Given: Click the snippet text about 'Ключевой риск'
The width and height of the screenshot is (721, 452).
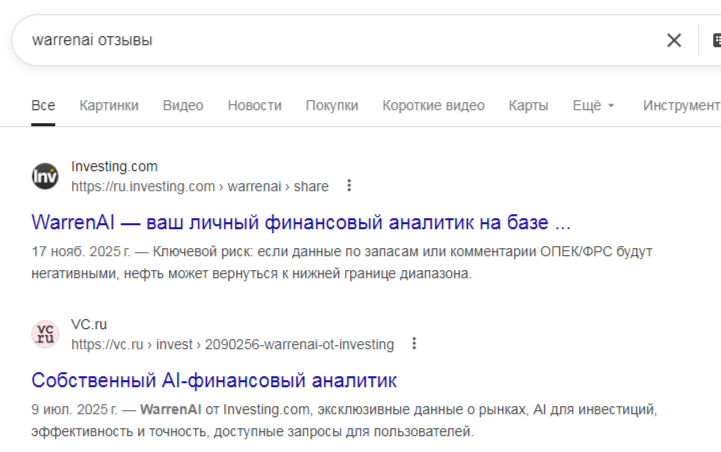Looking at the screenshot, I should [x=342, y=263].
